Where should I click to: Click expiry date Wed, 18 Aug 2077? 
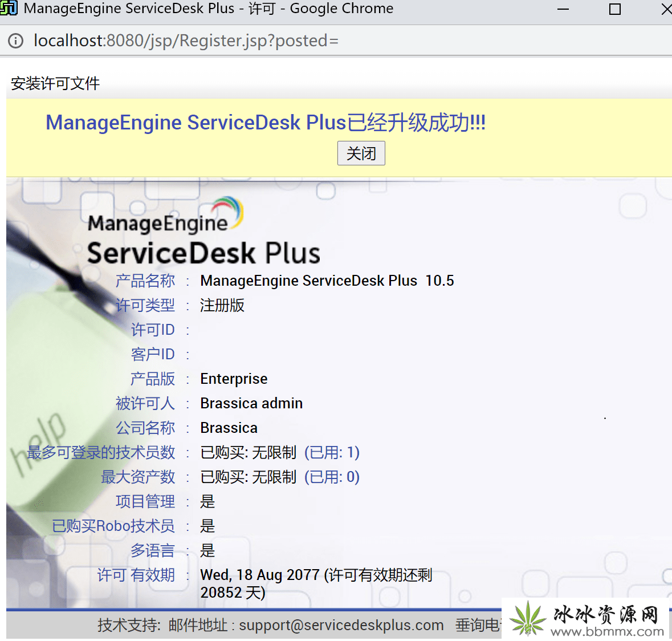[260, 574]
